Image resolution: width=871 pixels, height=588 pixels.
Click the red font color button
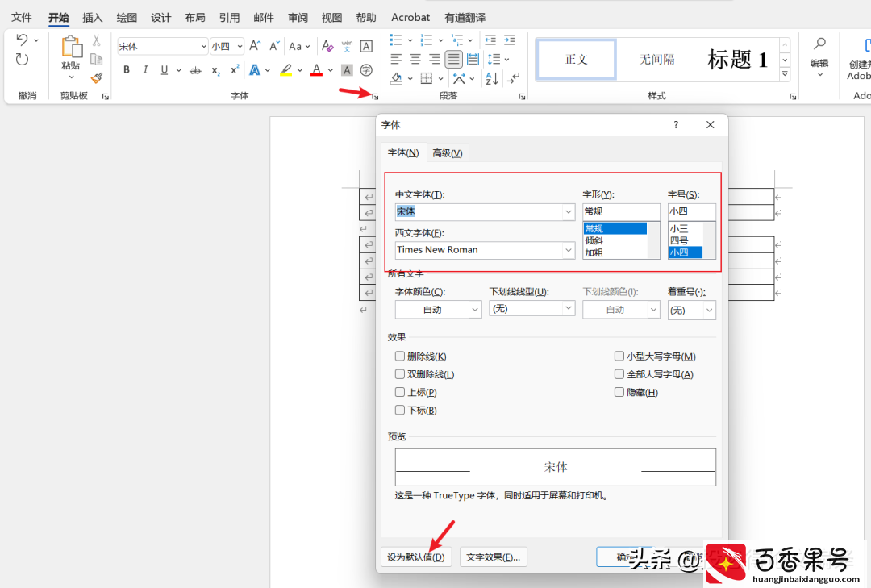point(316,70)
